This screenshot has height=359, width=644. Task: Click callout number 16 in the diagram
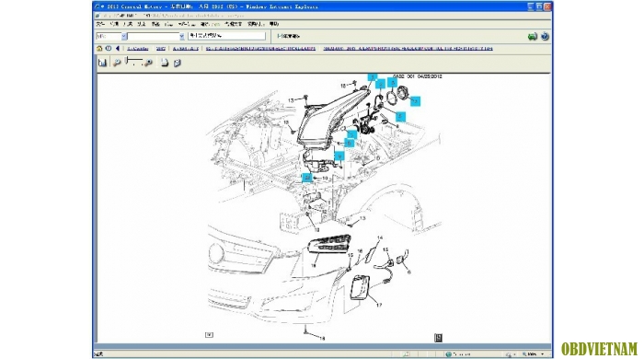[360, 251]
